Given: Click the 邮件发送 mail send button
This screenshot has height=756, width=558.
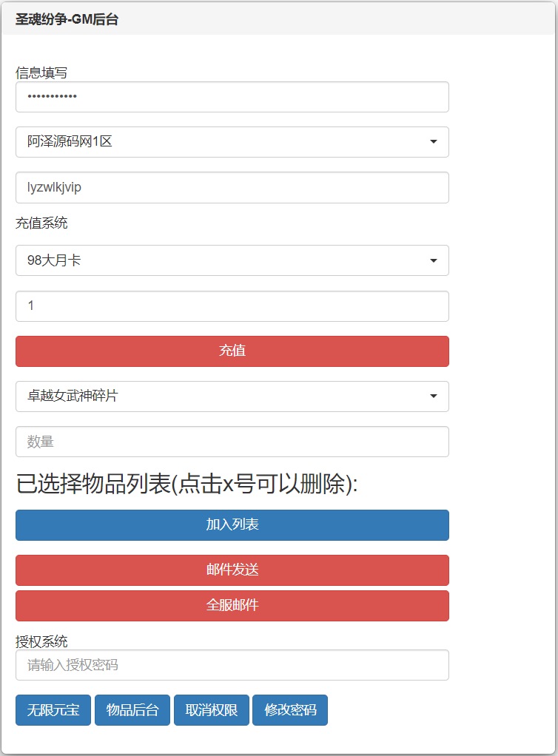Looking at the screenshot, I should 232,570.
